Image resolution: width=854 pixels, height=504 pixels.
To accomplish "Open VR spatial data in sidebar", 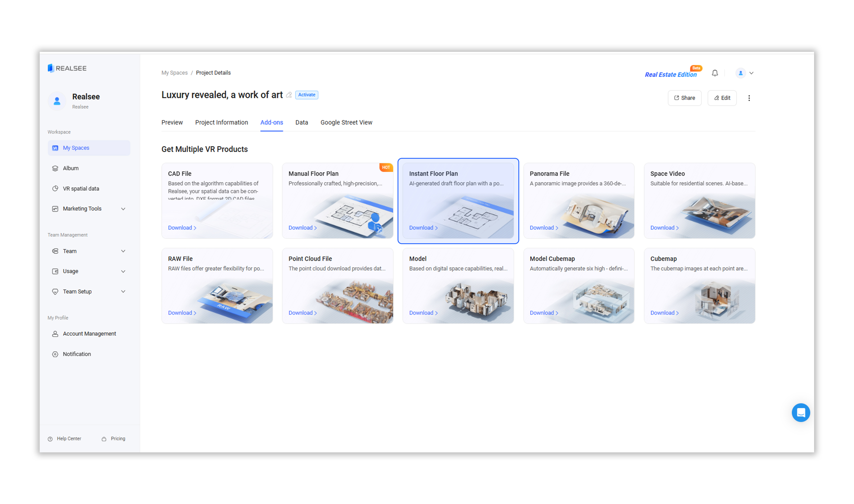I will (x=80, y=188).
